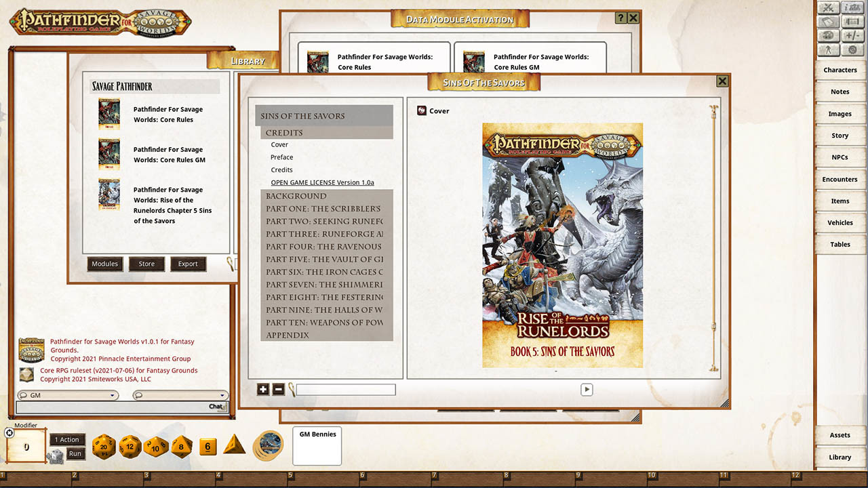Open the Combat Tracker with crossed swords icon

[x=828, y=7]
